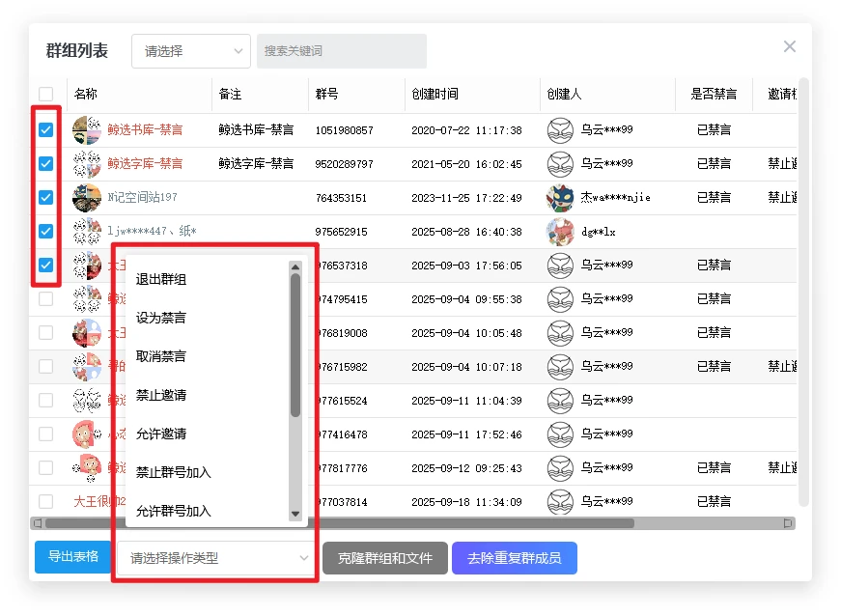
Task: Click the 搜索关键词 search field
Action: click(341, 51)
